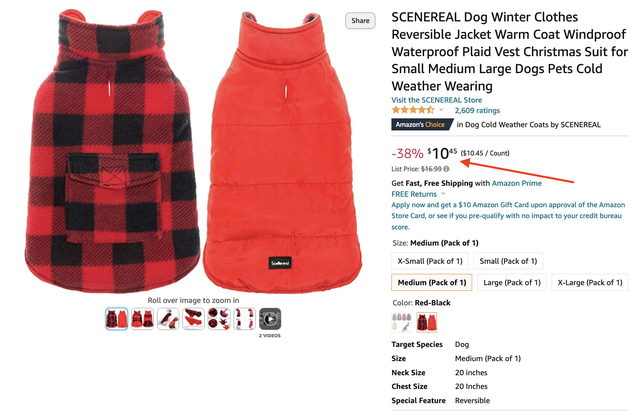Select the second product thumbnail image
The image size is (640, 412).
coord(142,318)
